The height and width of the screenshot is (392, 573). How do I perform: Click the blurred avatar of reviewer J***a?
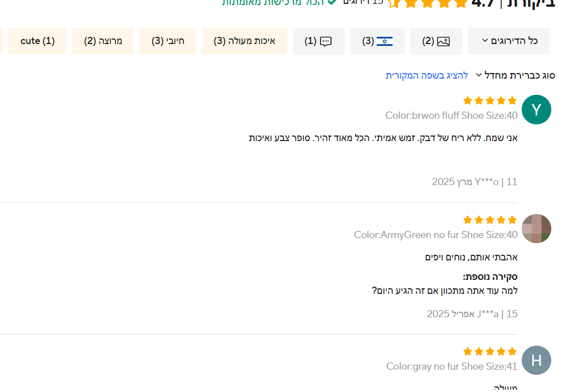(536, 229)
